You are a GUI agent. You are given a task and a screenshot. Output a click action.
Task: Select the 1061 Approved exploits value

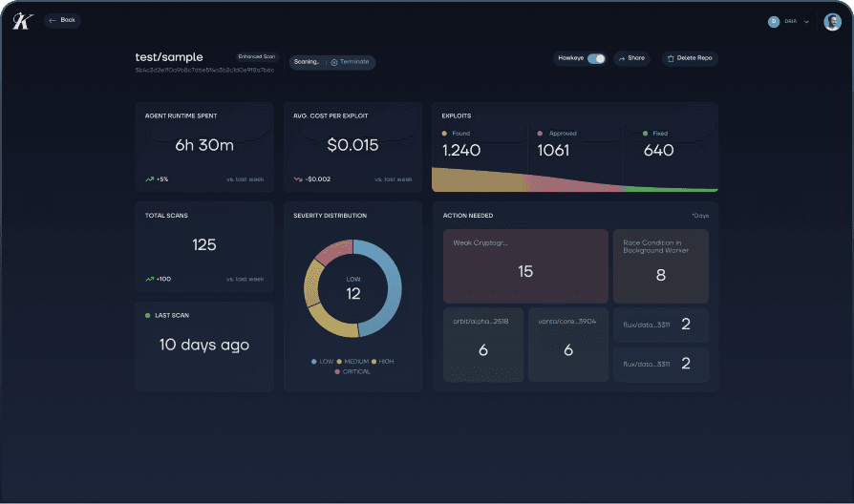pyautogui.click(x=553, y=150)
